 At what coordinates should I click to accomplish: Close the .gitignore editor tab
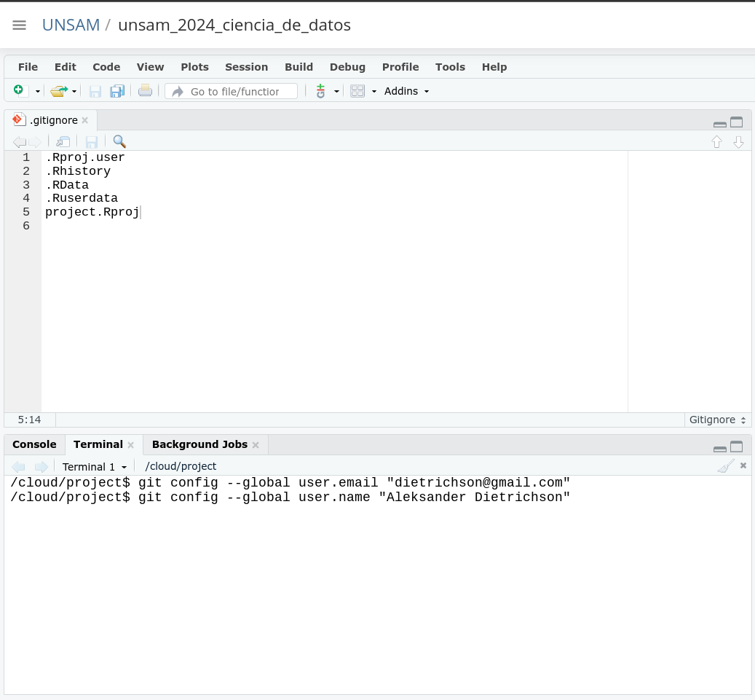pos(84,120)
